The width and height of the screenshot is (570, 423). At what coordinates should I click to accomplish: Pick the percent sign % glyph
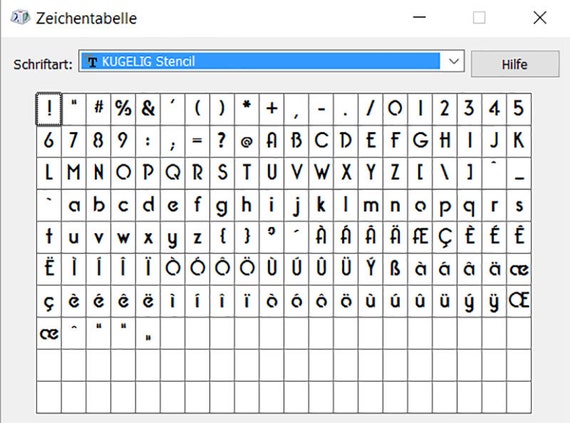[x=123, y=109]
